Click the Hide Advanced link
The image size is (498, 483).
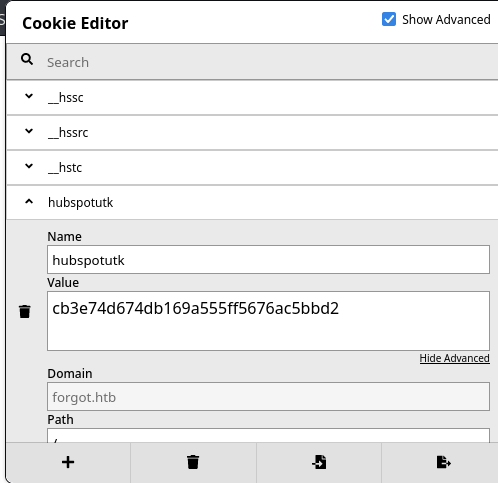point(455,358)
